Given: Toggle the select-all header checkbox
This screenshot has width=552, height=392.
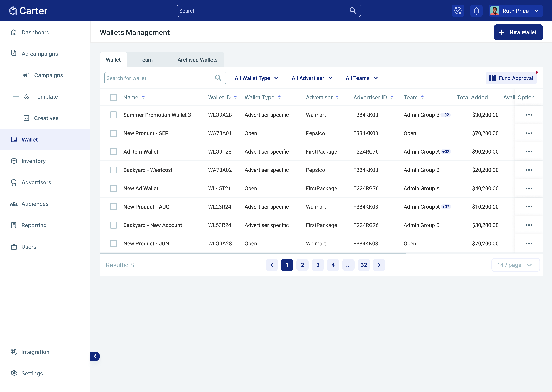Looking at the screenshot, I should (113, 97).
